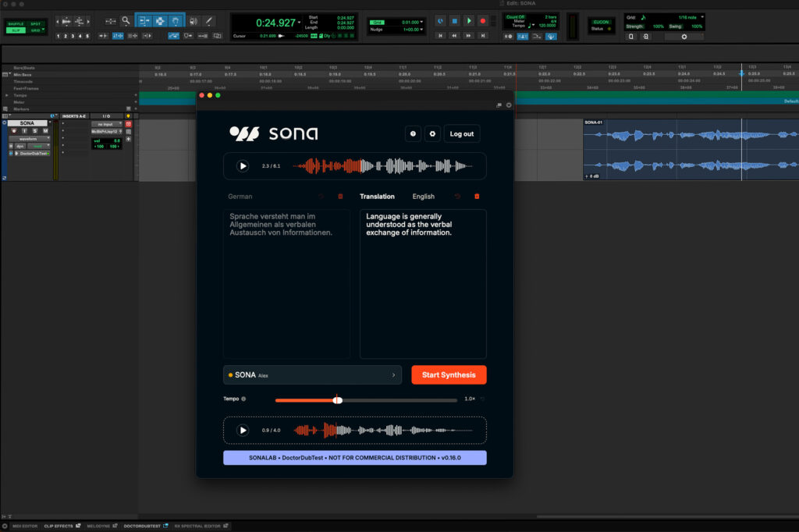The height and width of the screenshot is (532, 799).
Task: Enable Spot edit mode
Action: point(36,24)
